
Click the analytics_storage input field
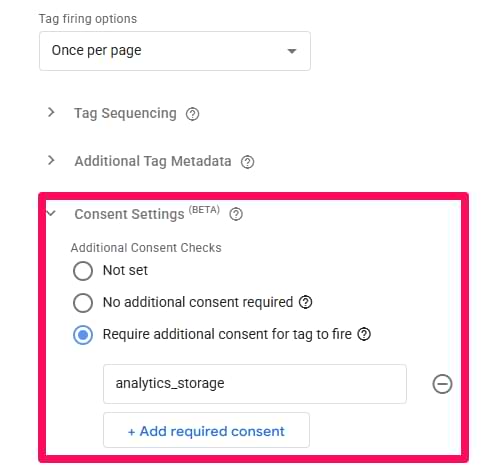tap(255, 384)
